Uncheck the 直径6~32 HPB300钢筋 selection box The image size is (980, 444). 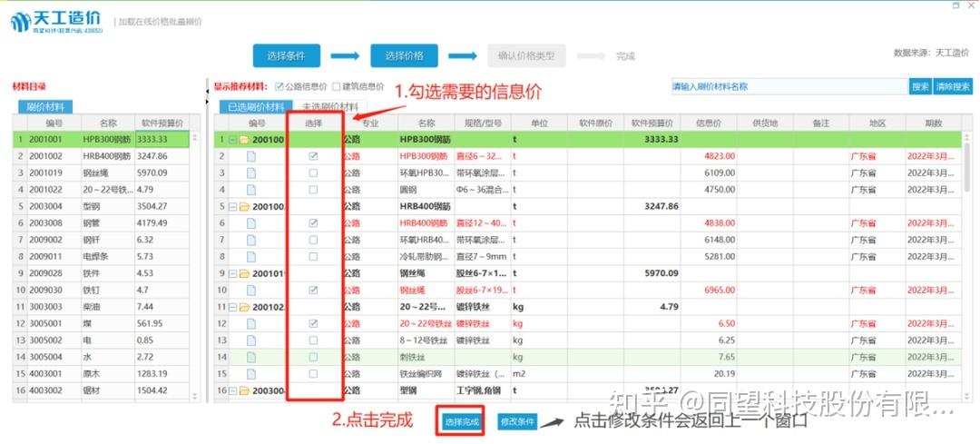coord(313,156)
